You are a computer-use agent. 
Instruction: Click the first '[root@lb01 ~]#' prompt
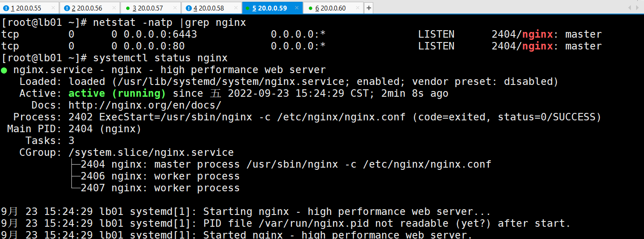(x=44, y=22)
